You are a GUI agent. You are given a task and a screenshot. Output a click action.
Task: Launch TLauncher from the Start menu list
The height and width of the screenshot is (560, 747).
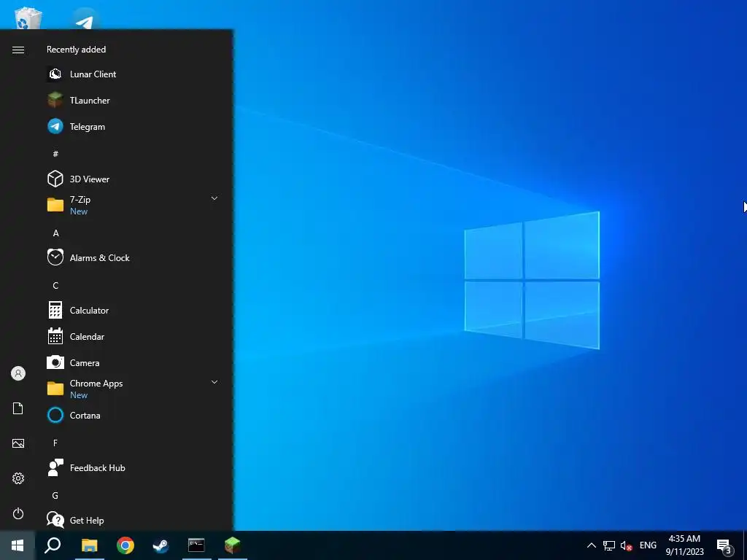[134, 101]
